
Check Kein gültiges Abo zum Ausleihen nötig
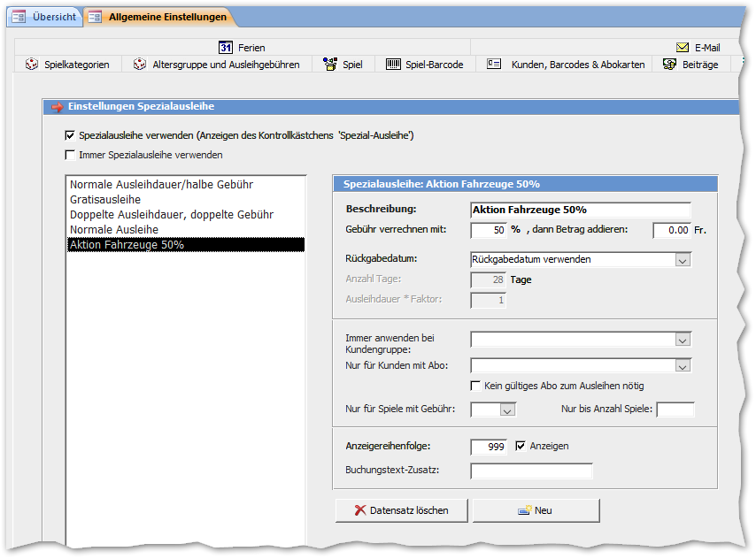click(475, 386)
